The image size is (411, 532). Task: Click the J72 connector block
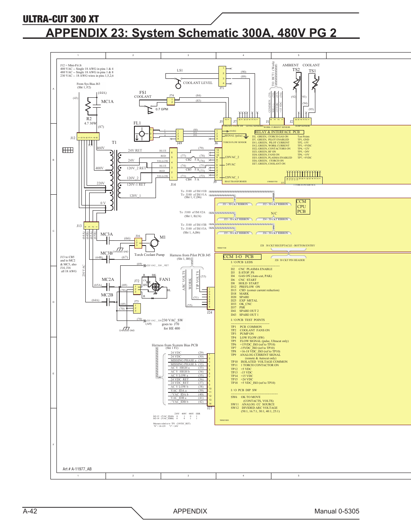pyautogui.click(x=137, y=289)
